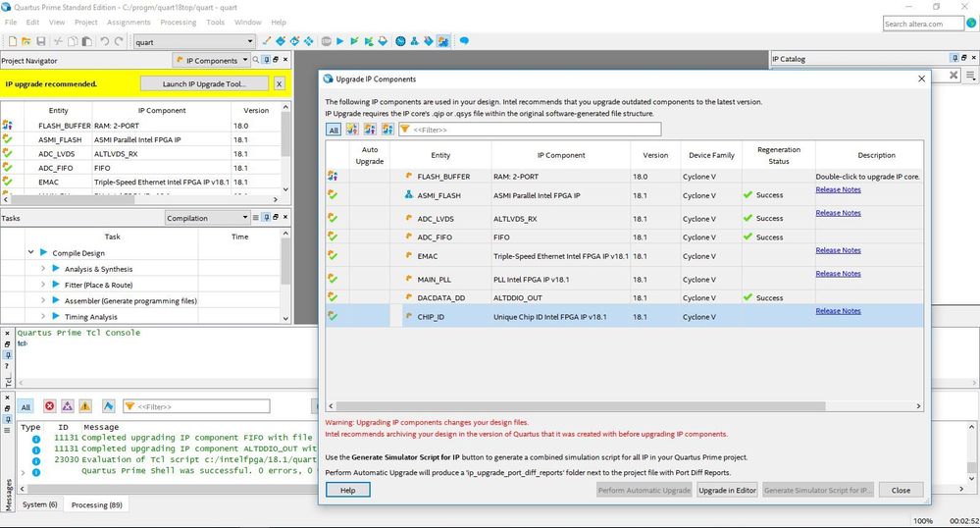Open Timing Analyzer clock icon in toolbar
Image resolution: width=980 pixels, height=528 pixels.
coord(400,41)
